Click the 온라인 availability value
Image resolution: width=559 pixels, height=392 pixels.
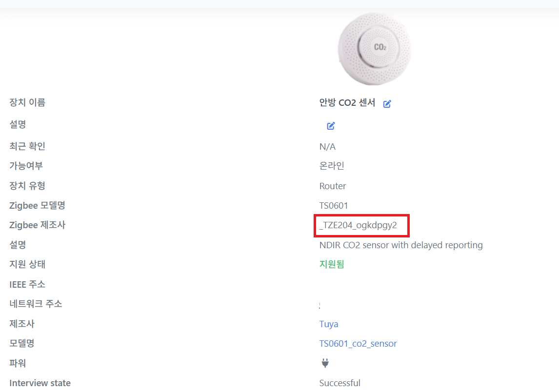[332, 166]
